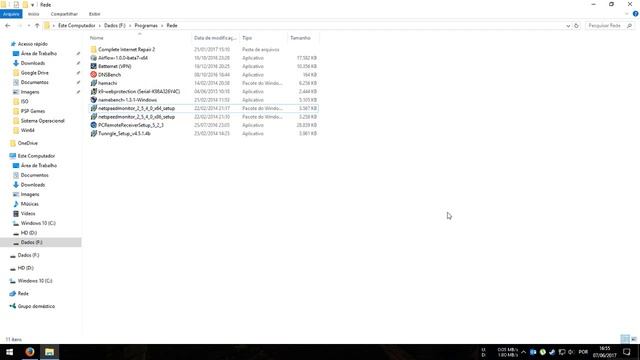Open the Exibir ribbon tab
The width and height of the screenshot is (640, 360).
tap(94, 14)
